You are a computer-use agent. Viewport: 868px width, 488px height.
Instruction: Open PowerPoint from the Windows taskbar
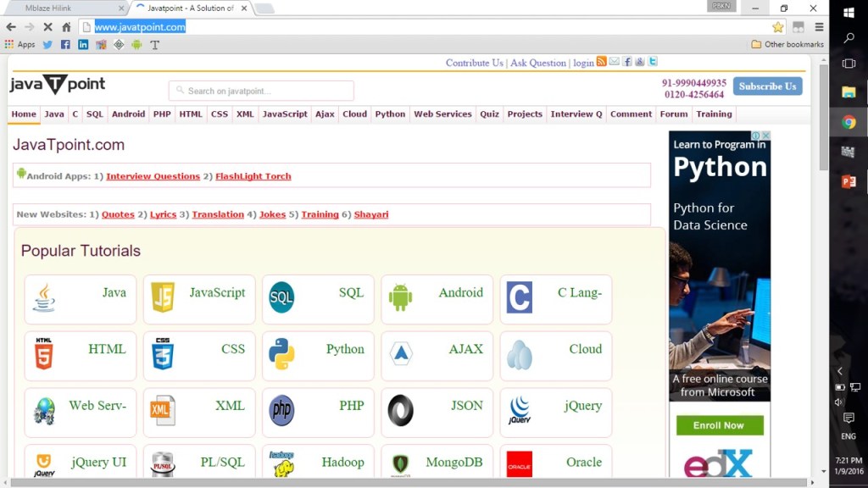(x=849, y=181)
